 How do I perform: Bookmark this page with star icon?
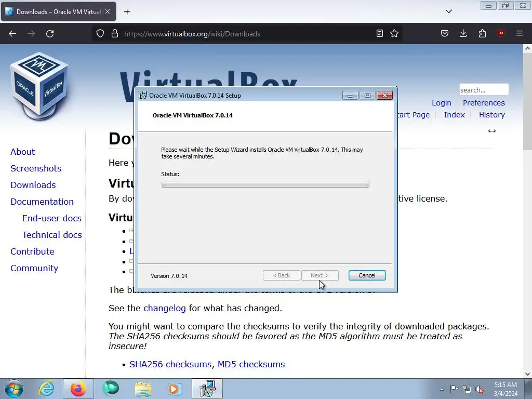(394, 33)
